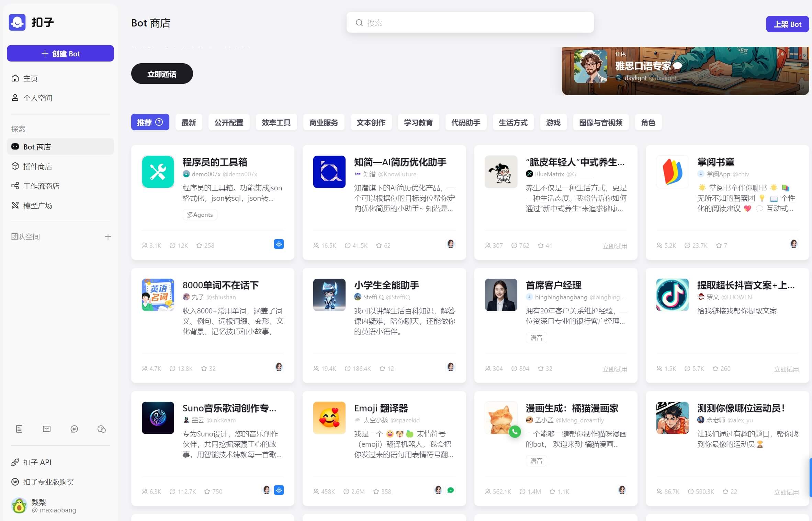Click 立即试用 on 首席客户经理 card

(x=614, y=369)
